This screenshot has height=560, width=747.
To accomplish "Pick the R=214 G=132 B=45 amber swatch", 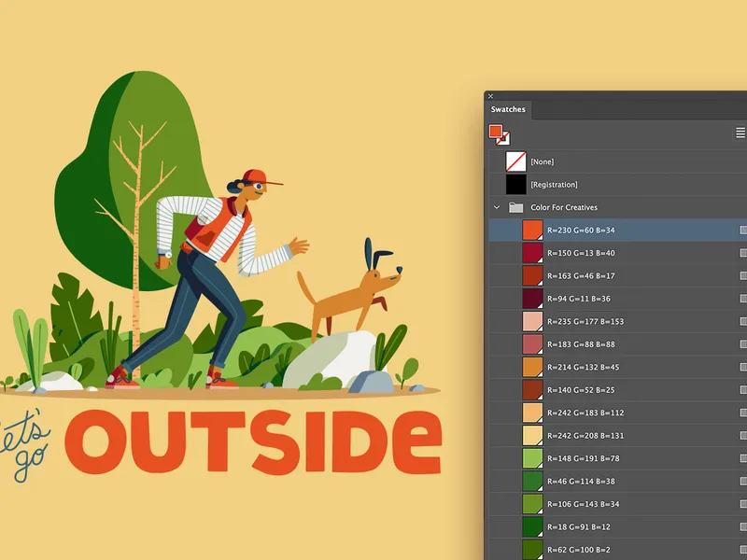I will pos(532,367).
